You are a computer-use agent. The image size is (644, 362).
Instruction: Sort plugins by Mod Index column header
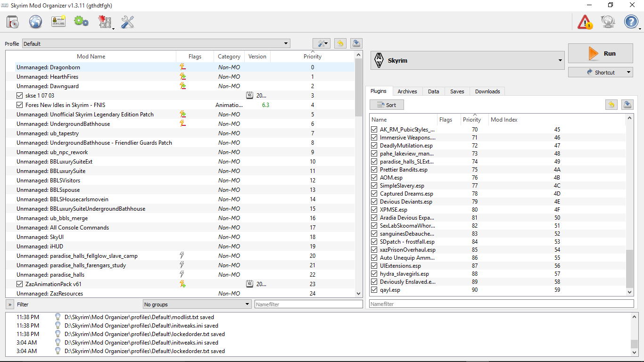(x=557, y=120)
